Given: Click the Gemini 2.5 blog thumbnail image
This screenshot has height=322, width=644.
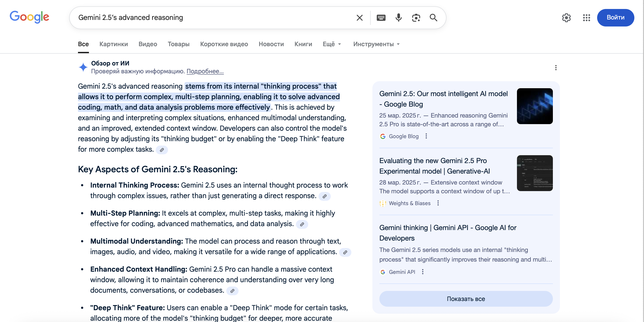Looking at the screenshot, I should [534, 106].
